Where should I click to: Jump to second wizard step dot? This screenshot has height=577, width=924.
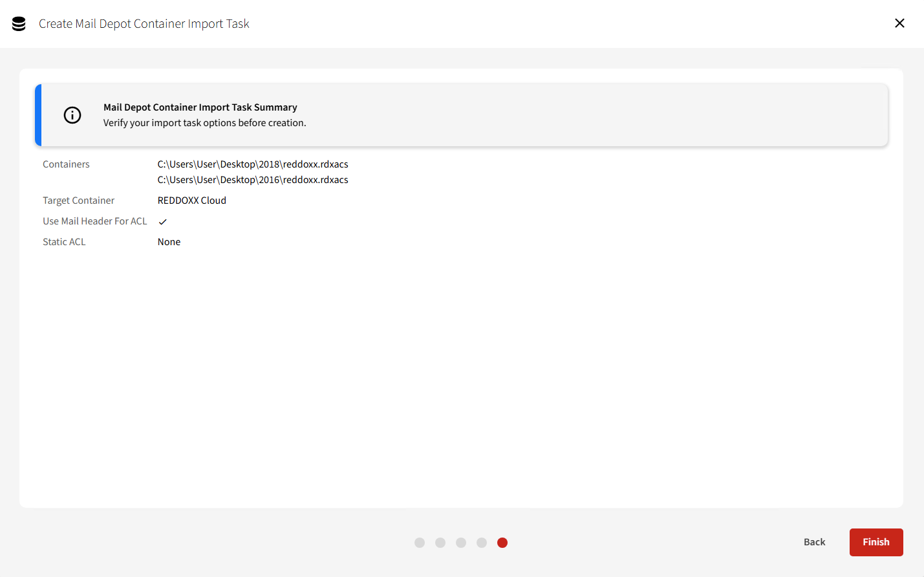pos(440,543)
